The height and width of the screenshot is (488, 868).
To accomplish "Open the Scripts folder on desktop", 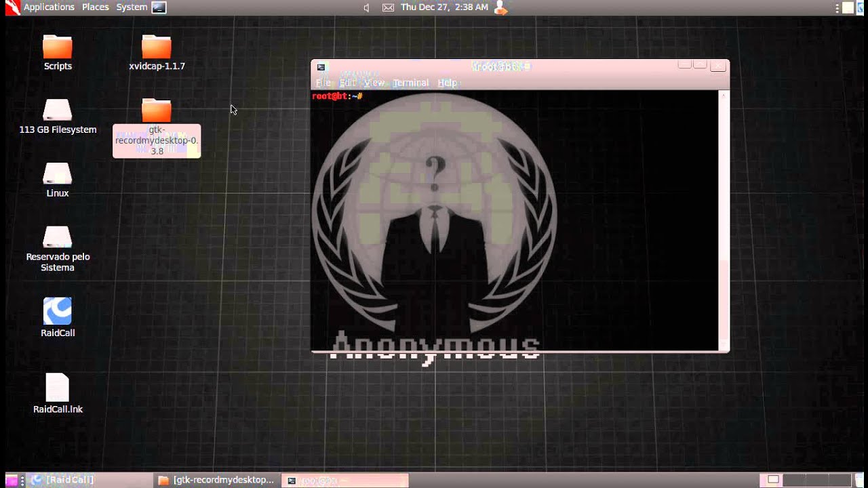I will tap(58, 47).
